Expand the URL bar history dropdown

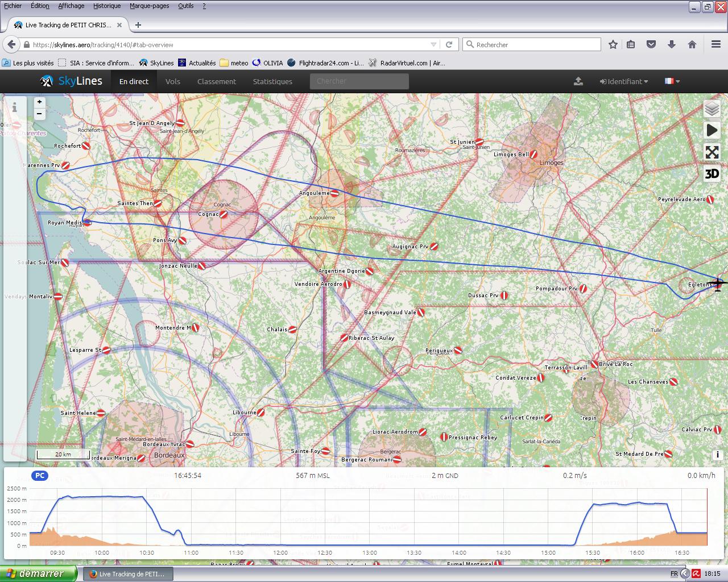(434, 44)
